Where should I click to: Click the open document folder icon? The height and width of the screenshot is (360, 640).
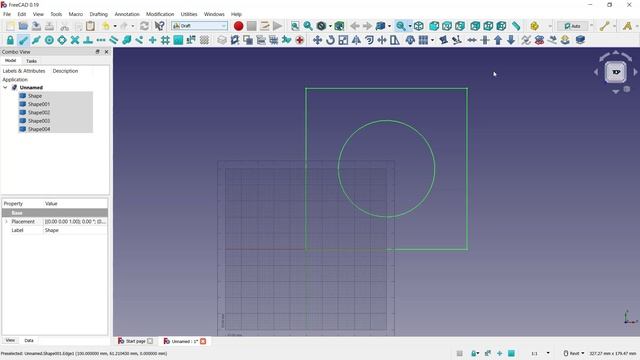coord(23,26)
